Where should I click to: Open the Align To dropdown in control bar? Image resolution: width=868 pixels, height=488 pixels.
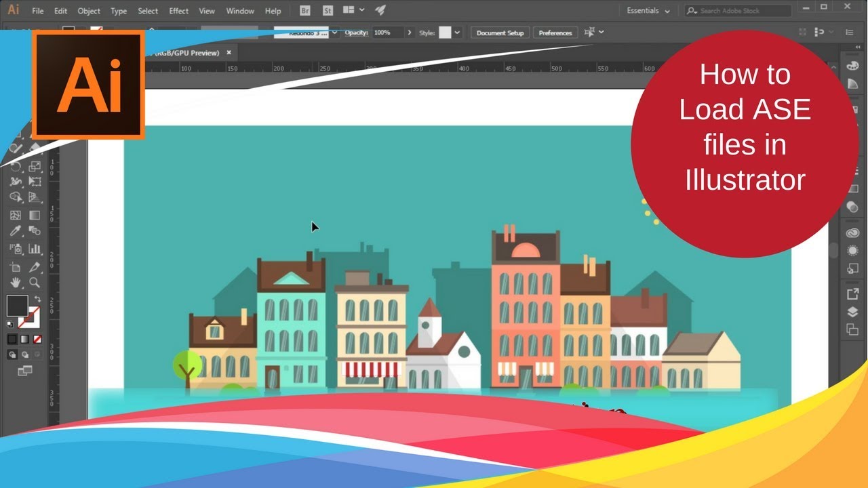593,32
